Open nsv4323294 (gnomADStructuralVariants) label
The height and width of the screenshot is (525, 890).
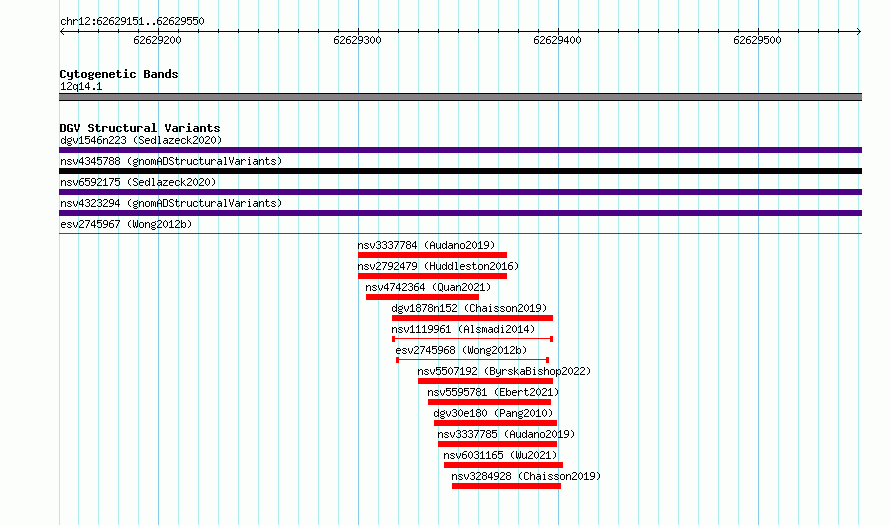(171, 203)
